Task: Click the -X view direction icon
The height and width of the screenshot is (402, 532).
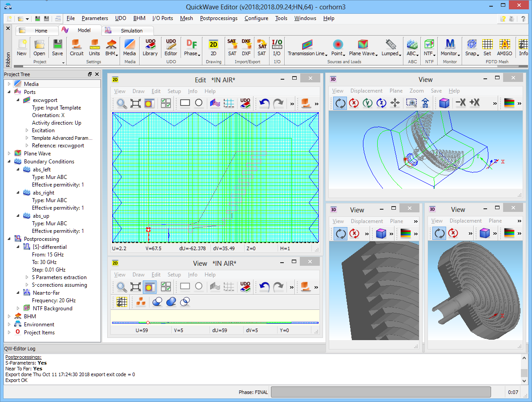Action: (x=460, y=103)
